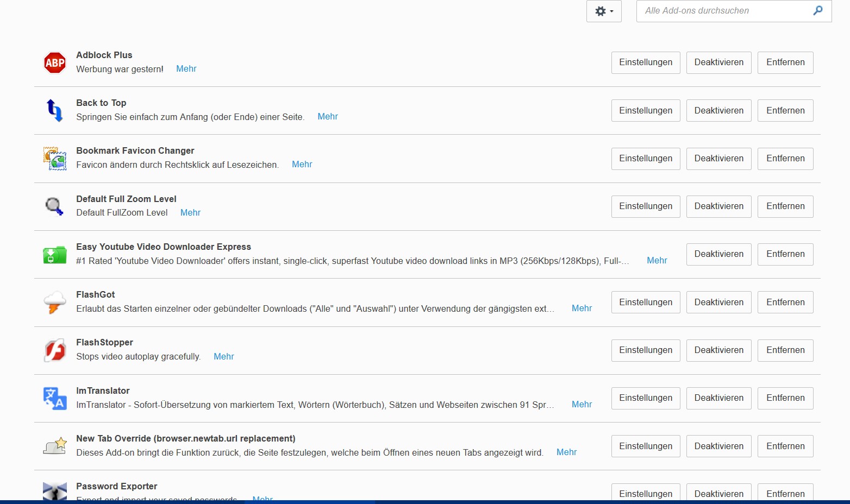
Task: Click the search magnifier icon in add-ons search
Action: coord(818,10)
